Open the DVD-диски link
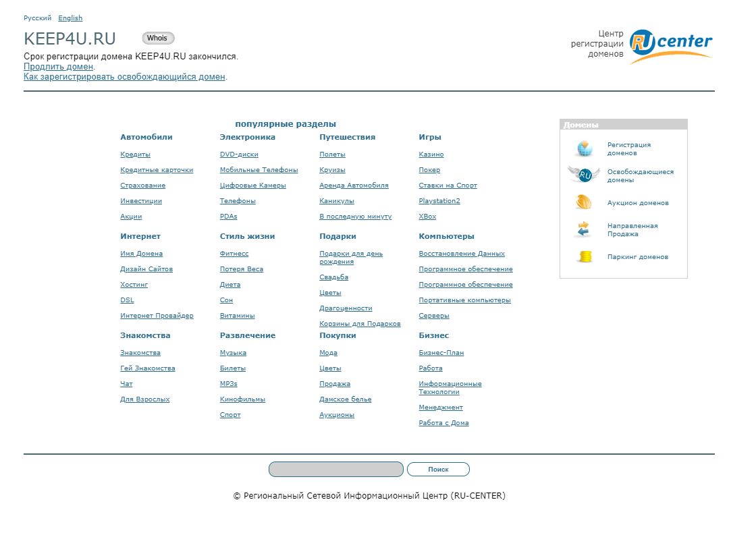The image size is (756, 560). pyautogui.click(x=239, y=155)
